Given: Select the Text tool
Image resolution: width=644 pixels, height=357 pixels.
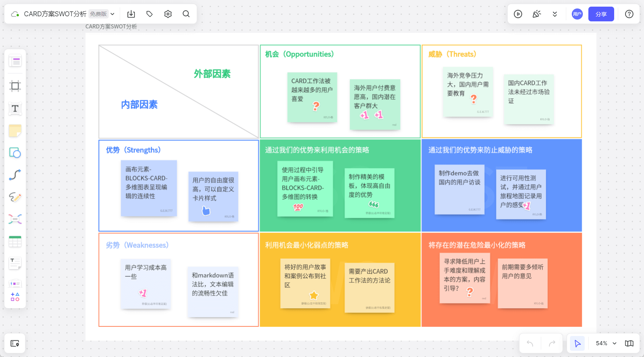Looking at the screenshot, I should coord(15,109).
